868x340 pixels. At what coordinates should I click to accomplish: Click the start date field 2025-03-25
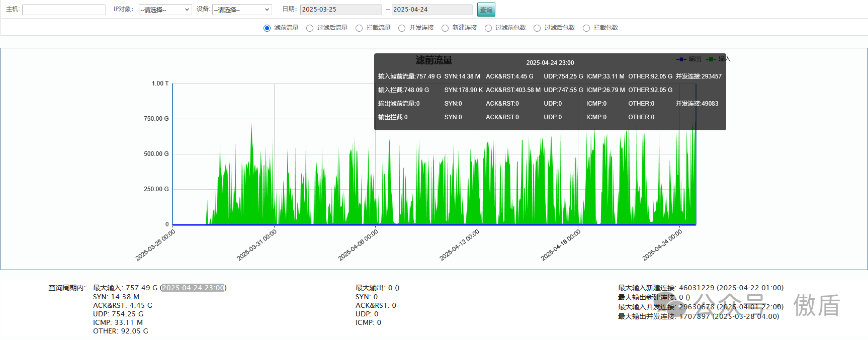click(x=340, y=10)
